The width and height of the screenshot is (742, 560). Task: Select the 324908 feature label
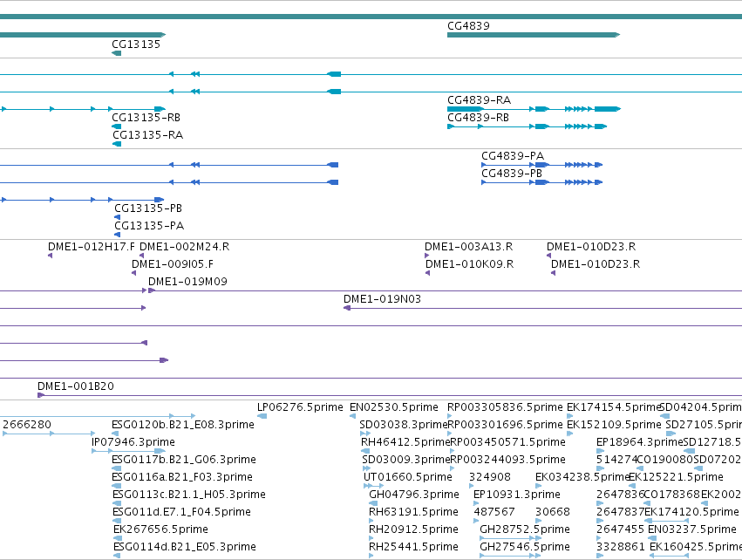(x=490, y=477)
